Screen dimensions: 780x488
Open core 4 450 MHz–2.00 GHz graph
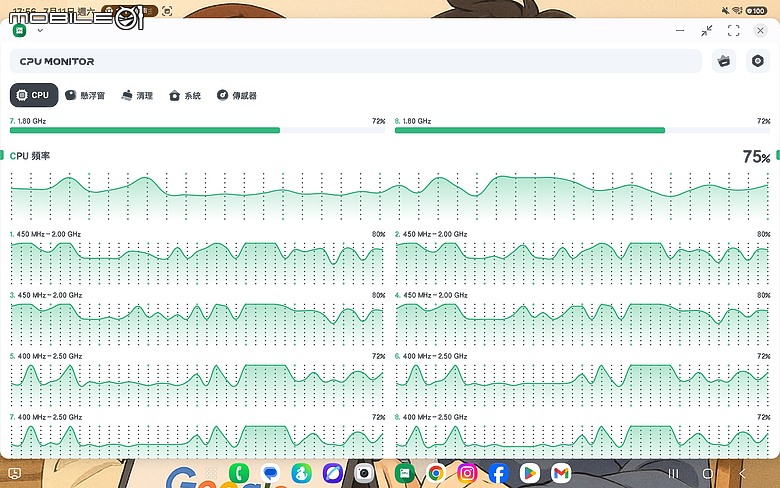583,323
